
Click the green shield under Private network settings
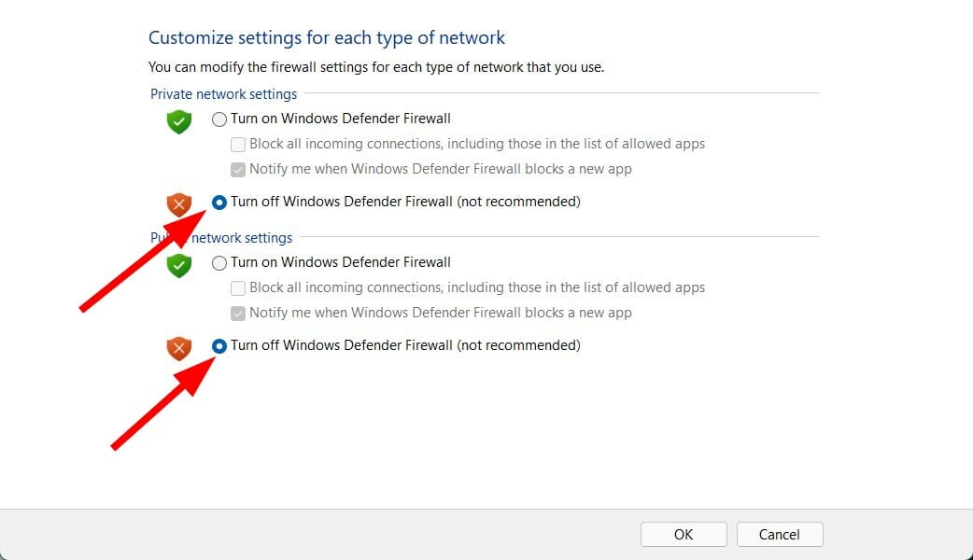[x=178, y=121]
